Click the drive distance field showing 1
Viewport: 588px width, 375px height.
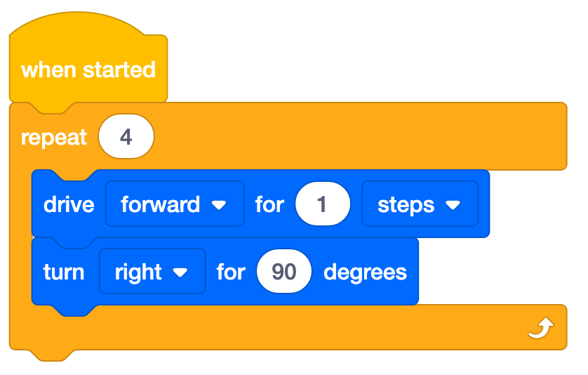pos(322,204)
